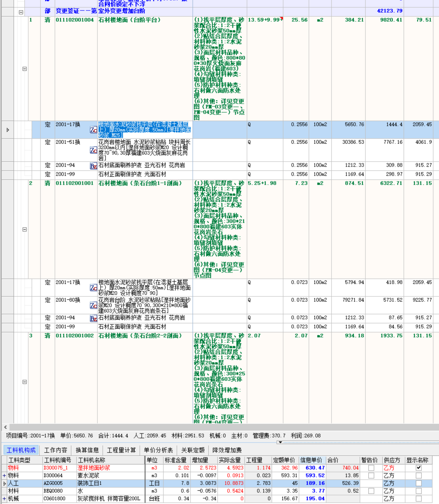439x504 pixels.
Task: Check 显示名称 for 灰浆搅拌机
Action: click(x=419, y=499)
